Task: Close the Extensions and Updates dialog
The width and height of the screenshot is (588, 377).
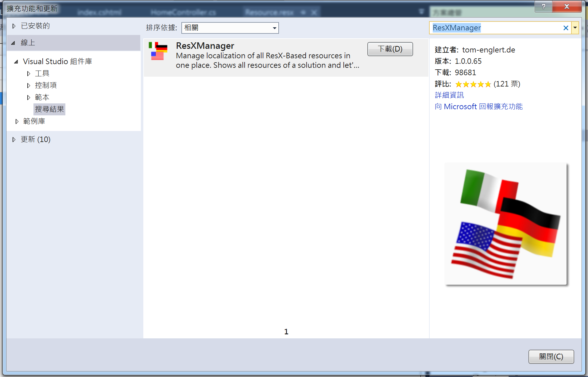Action: pos(567,6)
